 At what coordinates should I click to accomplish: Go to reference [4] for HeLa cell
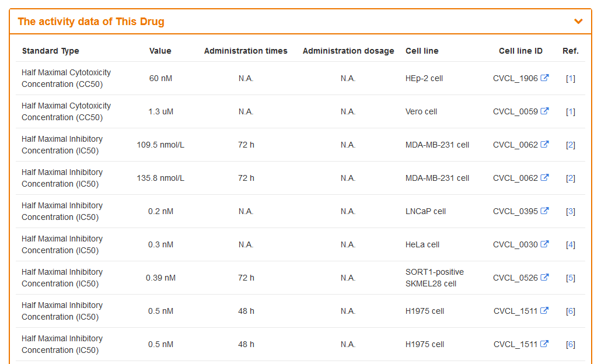point(570,244)
